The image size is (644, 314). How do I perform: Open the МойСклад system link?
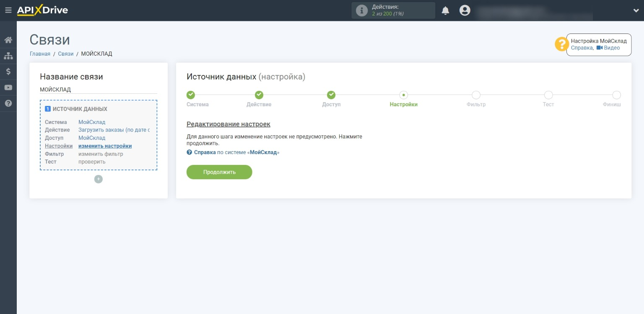pos(92,122)
